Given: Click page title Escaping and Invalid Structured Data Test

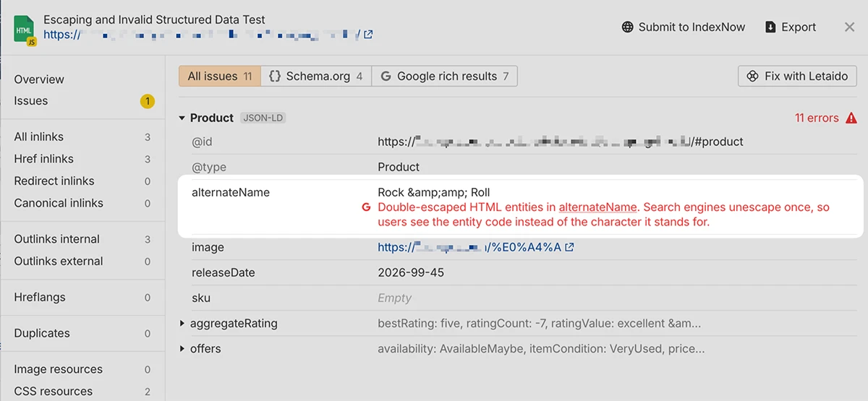Looking at the screenshot, I should (154, 20).
